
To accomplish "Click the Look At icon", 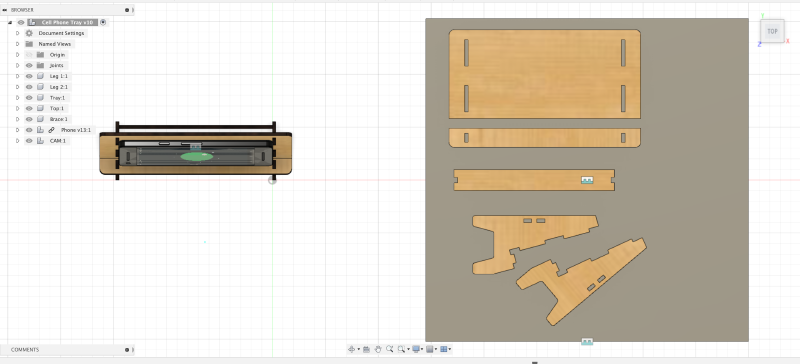I will [366, 349].
